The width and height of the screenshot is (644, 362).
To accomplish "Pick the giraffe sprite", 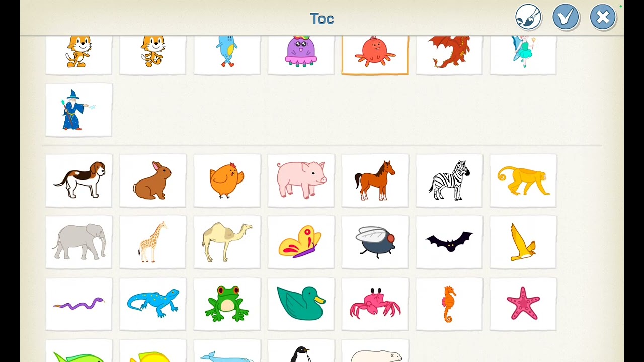I will (x=153, y=242).
